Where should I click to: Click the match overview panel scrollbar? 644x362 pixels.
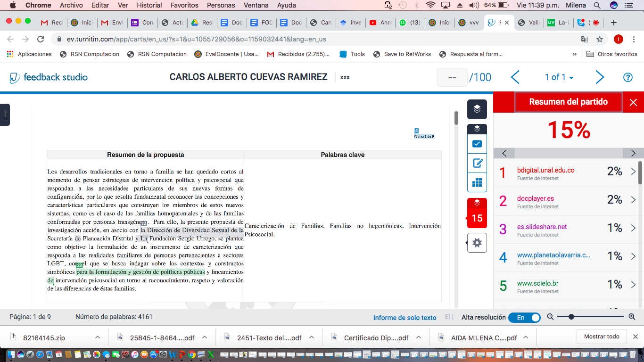[640, 173]
